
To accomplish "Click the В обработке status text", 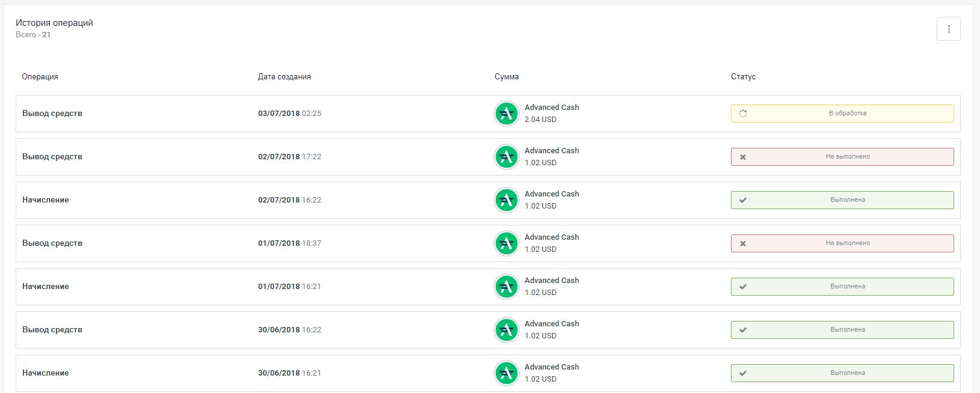I will pyautogui.click(x=848, y=113).
